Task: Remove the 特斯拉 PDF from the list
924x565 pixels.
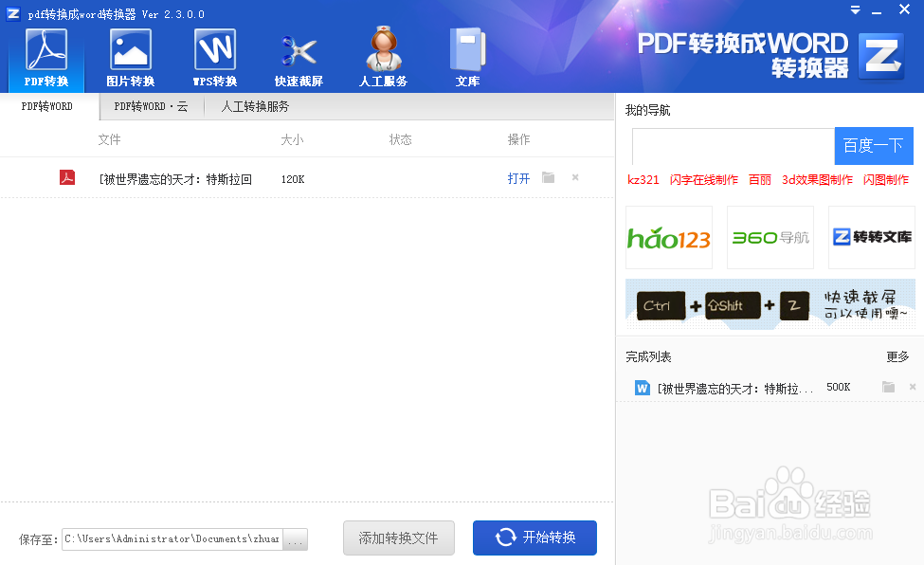Action: click(576, 177)
